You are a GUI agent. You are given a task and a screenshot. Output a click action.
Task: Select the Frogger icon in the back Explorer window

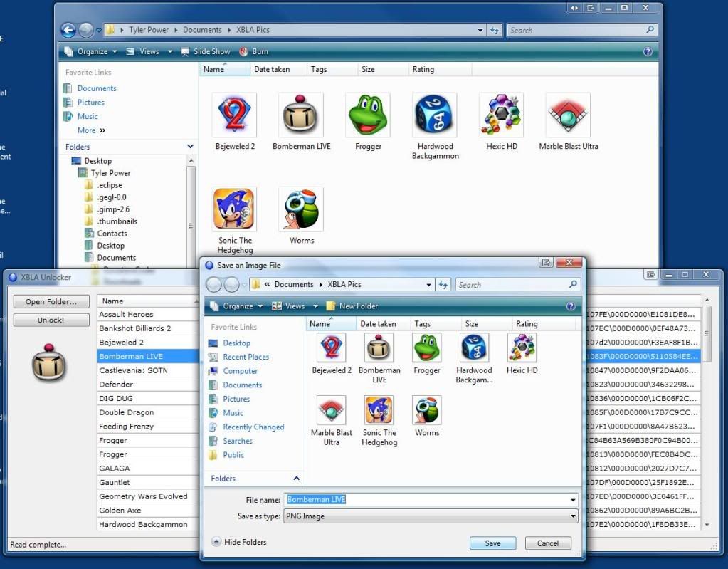pos(368,115)
